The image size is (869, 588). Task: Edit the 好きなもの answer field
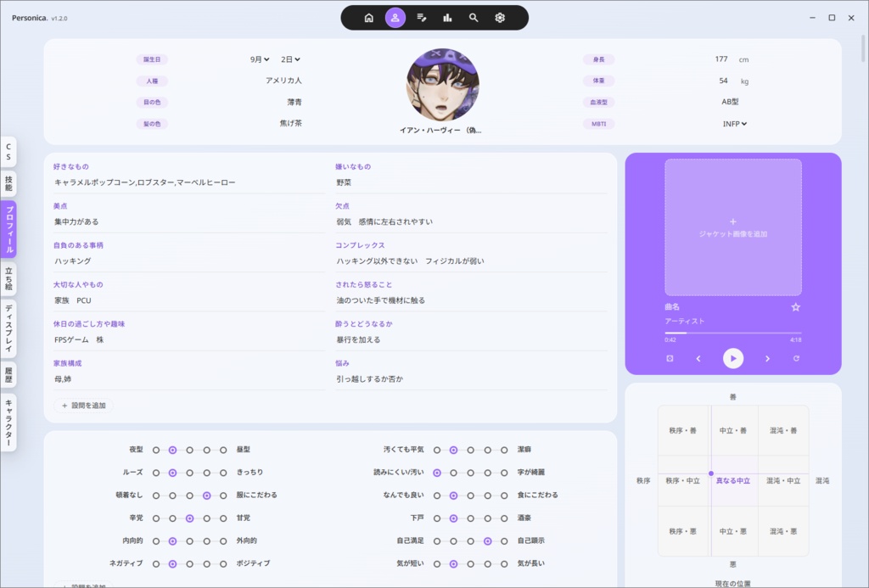point(189,182)
